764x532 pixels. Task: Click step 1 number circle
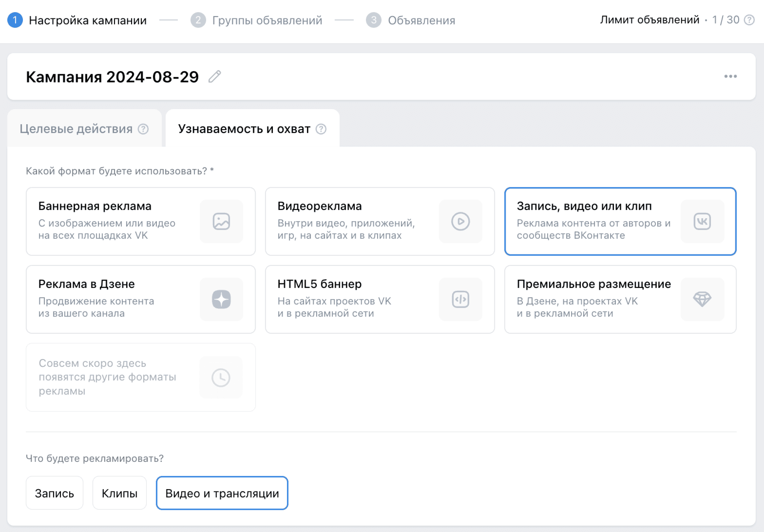click(15, 20)
